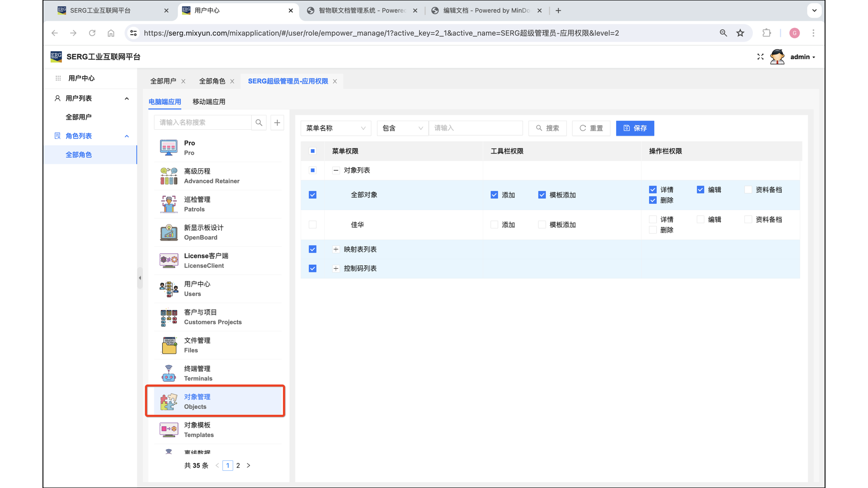Open the Pro application icon
Screen dimensions: 868x488
point(169,148)
